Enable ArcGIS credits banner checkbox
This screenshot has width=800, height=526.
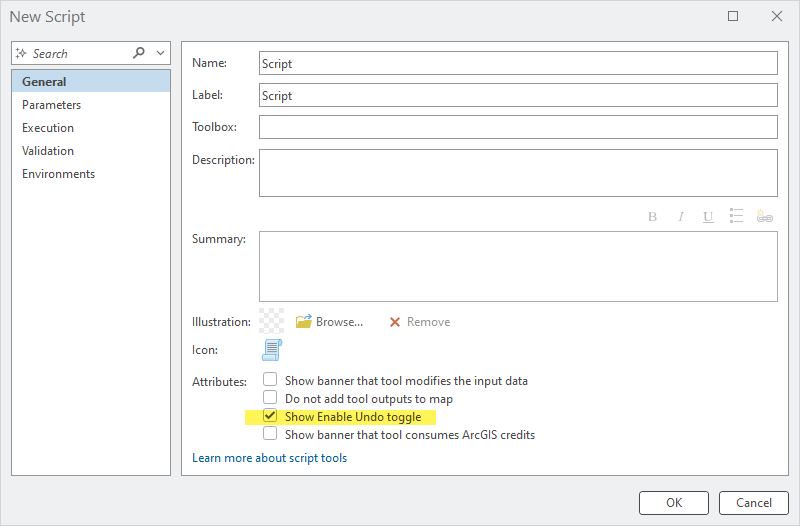(x=270, y=434)
